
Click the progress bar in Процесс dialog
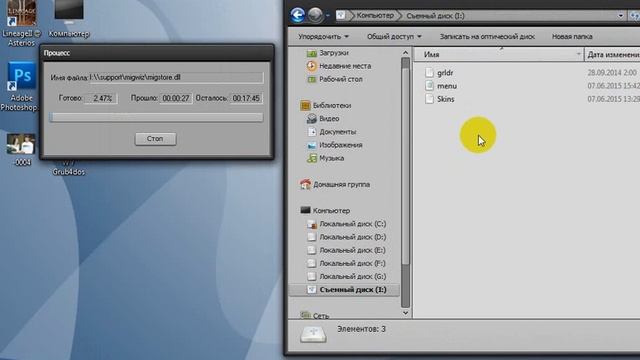(156, 118)
